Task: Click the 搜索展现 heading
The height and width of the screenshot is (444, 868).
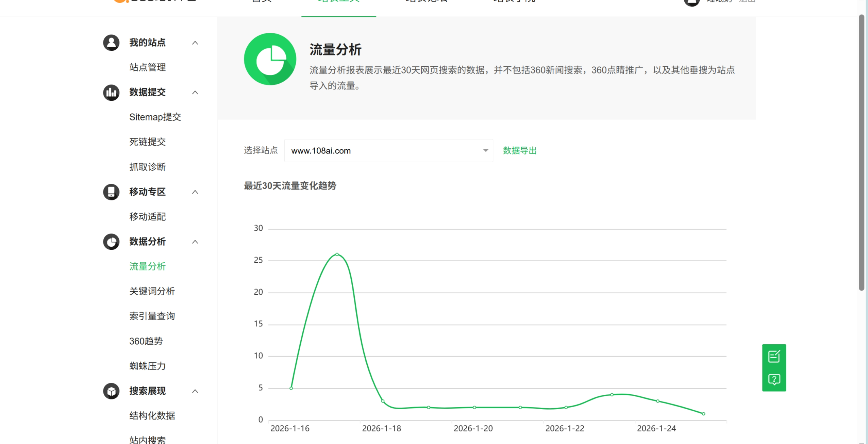Action: (148, 391)
